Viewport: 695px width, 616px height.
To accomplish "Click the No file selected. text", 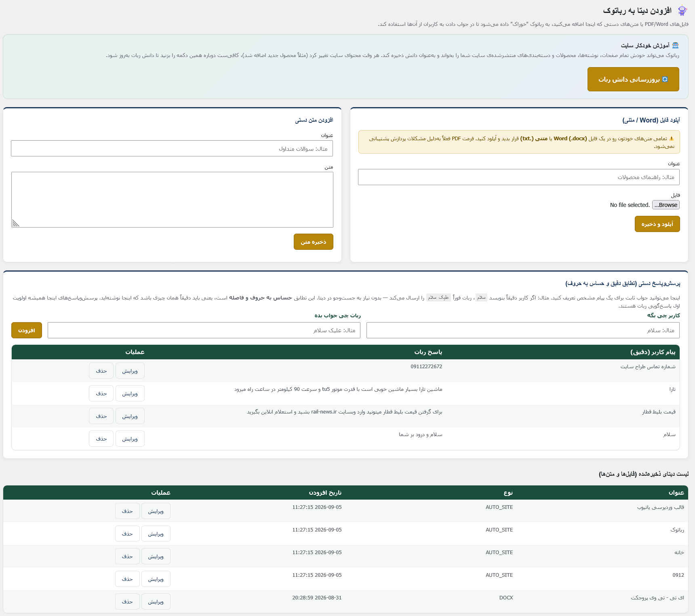I will (630, 205).
